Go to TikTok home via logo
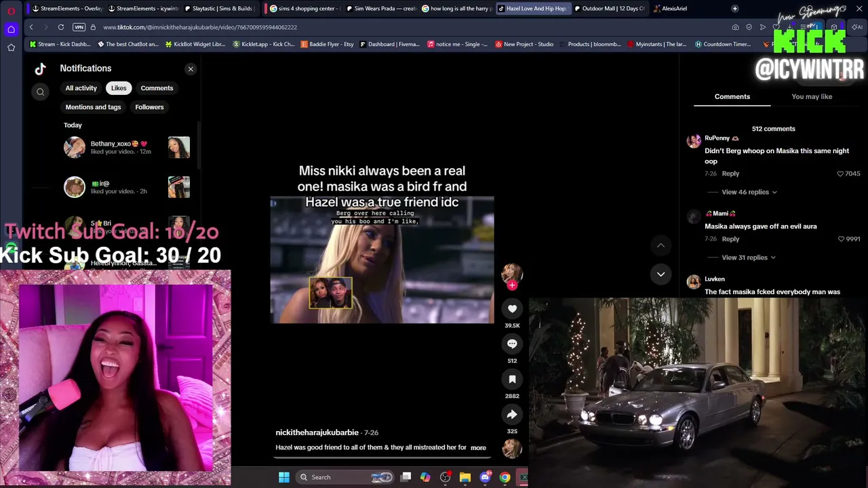The width and height of the screenshot is (868, 488). (x=41, y=68)
